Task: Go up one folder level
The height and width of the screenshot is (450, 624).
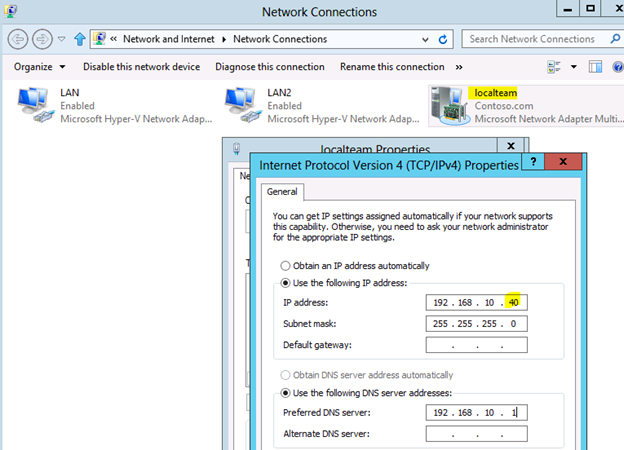Action: (x=80, y=39)
